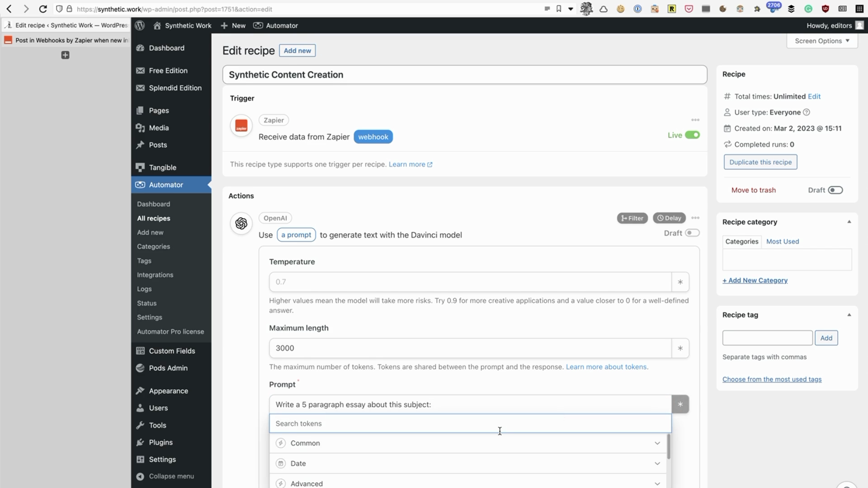Click the Add new recipe button
Viewport: 868px width, 488px height.
[297, 51]
